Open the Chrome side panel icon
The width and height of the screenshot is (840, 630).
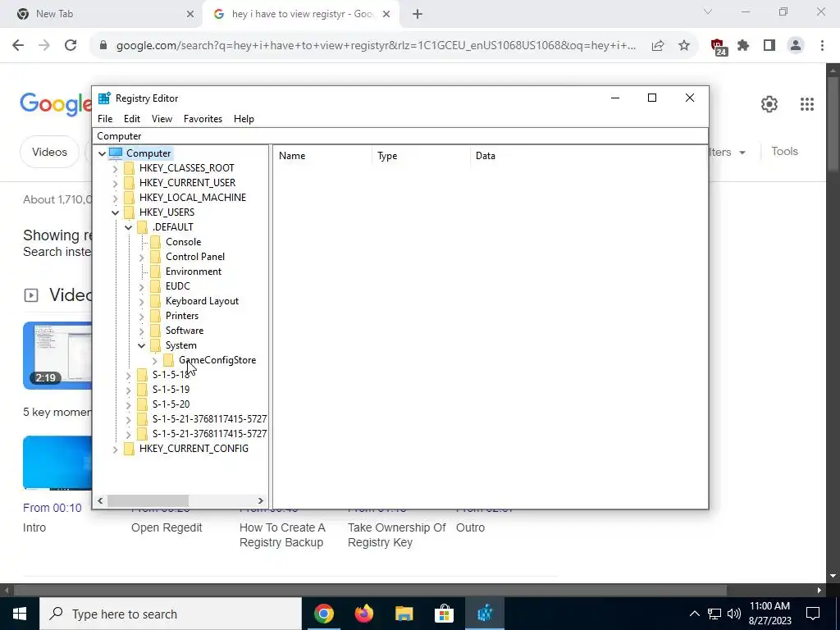(769, 46)
